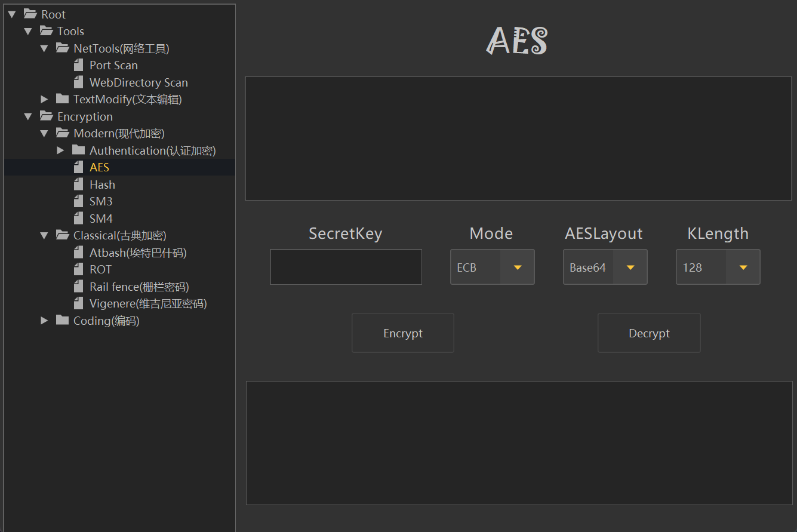Click the ROT file icon
797x532 pixels.
(78, 269)
